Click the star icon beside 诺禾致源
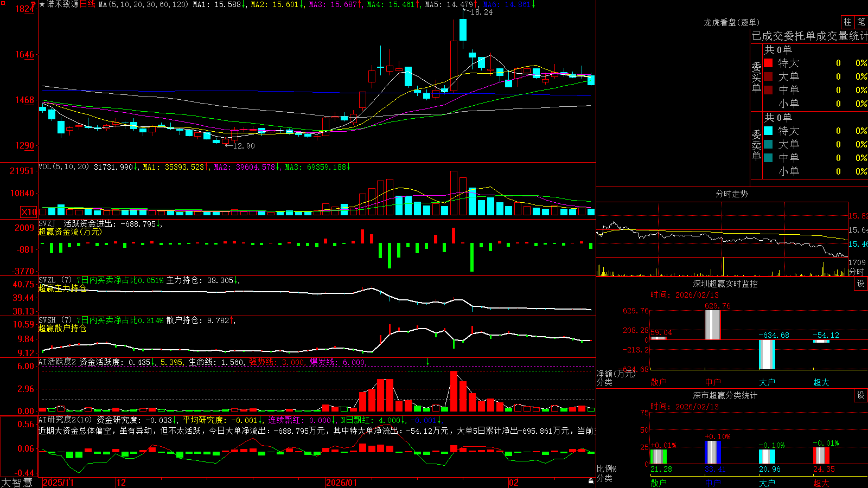Image resolution: width=868 pixels, height=488 pixels. [x=42, y=4]
